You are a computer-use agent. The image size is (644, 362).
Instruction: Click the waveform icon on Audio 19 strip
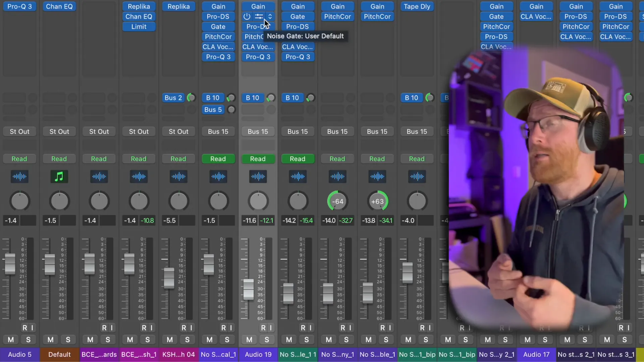[258, 176]
